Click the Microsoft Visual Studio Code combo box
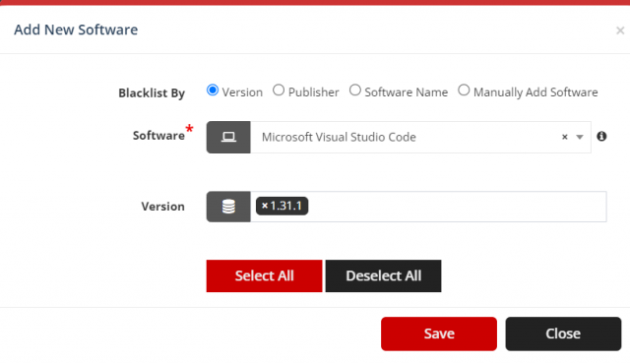630x364 pixels. point(420,138)
